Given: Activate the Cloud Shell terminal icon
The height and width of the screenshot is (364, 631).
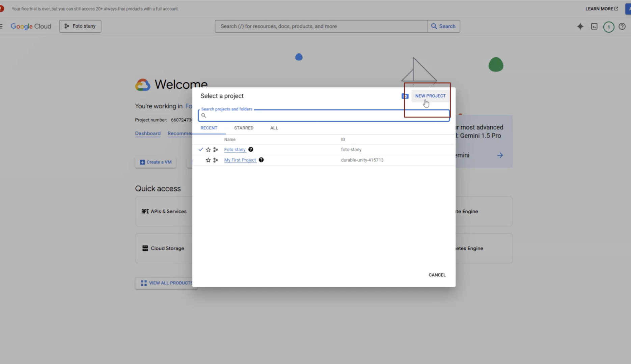Looking at the screenshot, I should pos(594,27).
